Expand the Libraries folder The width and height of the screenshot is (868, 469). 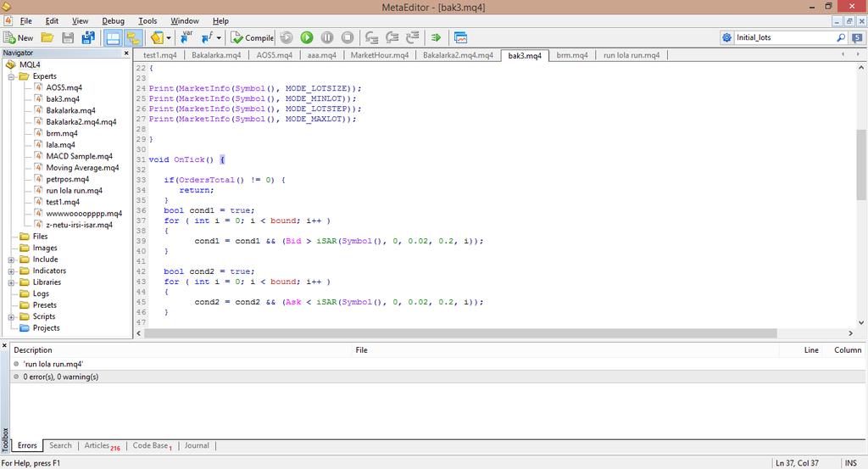tap(11, 282)
